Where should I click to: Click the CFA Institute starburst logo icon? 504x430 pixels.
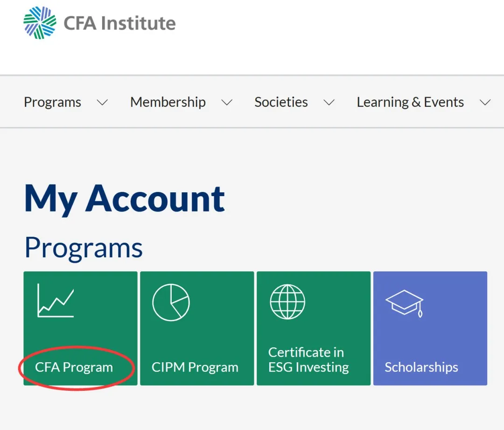click(40, 23)
